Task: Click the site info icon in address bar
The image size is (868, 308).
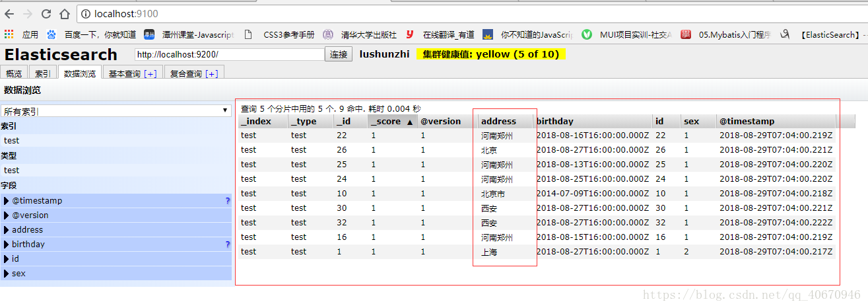Action: 84,13
